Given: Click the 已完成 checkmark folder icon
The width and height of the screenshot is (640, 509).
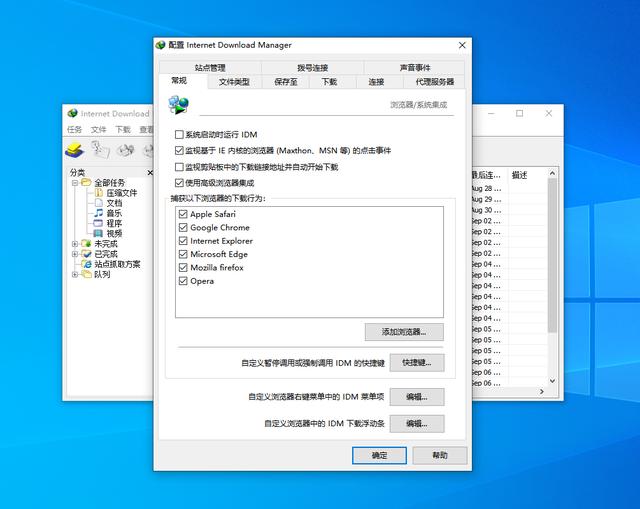Looking at the screenshot, I should [x=86, y=254].
